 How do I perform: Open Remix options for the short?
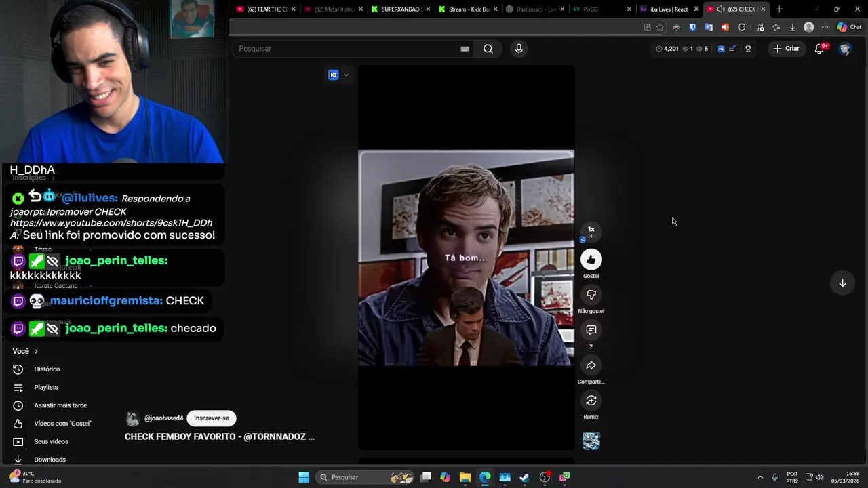pos(591,401)
